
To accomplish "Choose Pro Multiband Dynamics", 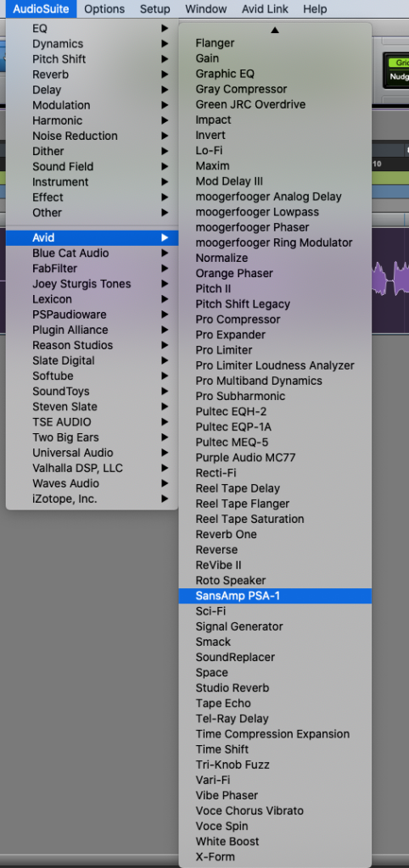I will (x=275, y=381).
